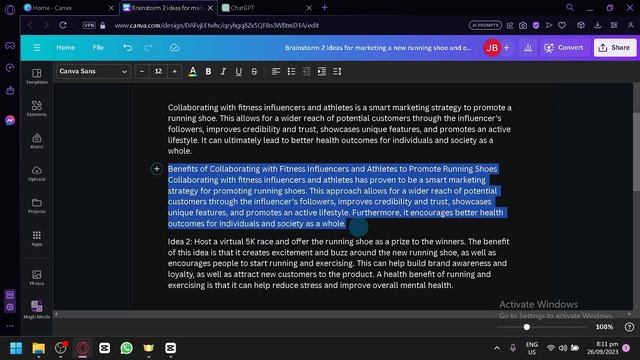The image size is (640, 360).
Task: Add page to bookmarks heart icon
Action: (x=562, y=25)
